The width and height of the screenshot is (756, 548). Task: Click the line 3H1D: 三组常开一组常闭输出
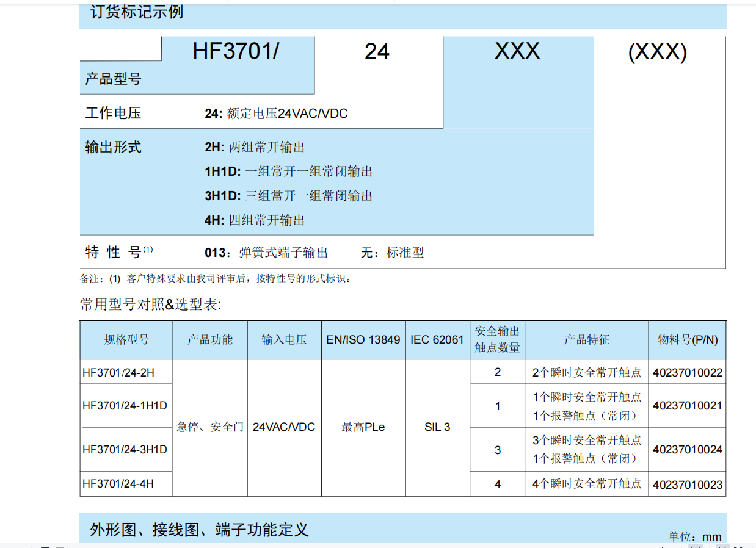coord(288,196)
